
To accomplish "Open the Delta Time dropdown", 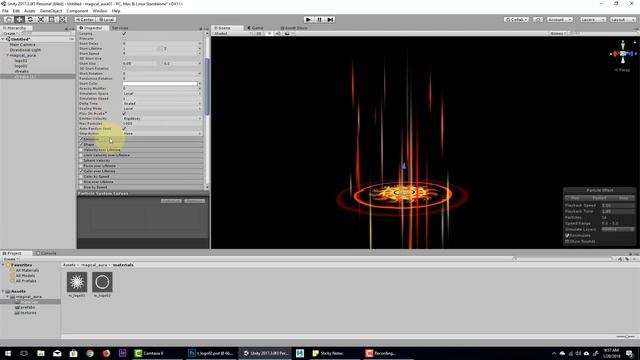I will [162, 103].
